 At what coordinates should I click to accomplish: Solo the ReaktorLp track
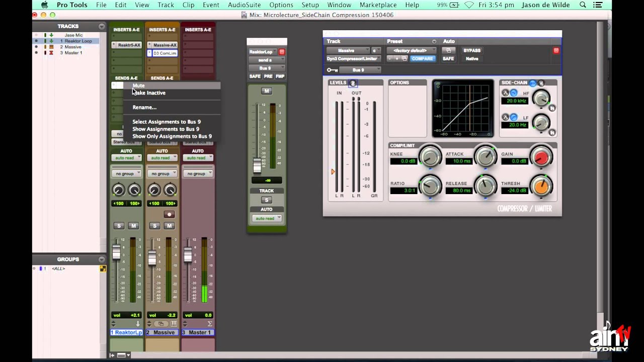pyautogui.click(x=119, y=226)
